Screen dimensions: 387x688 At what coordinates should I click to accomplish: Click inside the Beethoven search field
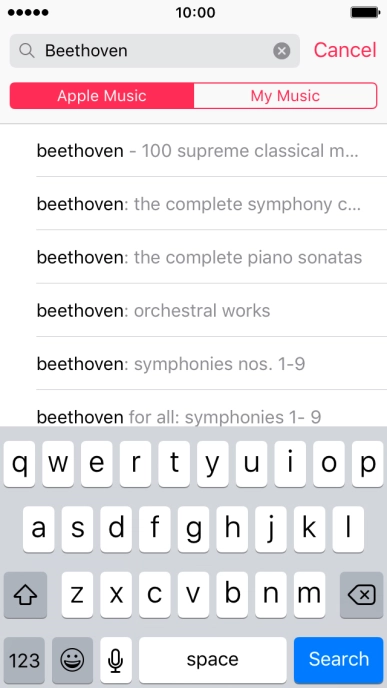[x=154, y=51]
